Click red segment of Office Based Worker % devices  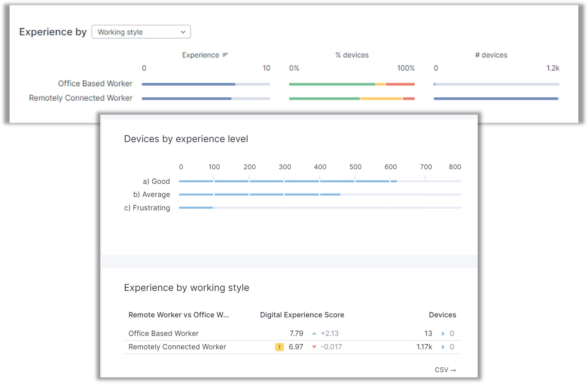[x=400, y=84]
